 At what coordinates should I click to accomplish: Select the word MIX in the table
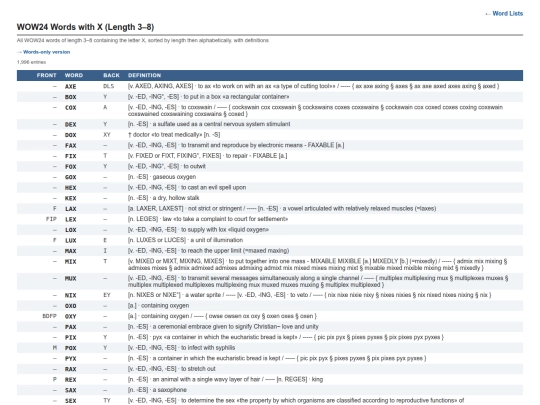71,262
